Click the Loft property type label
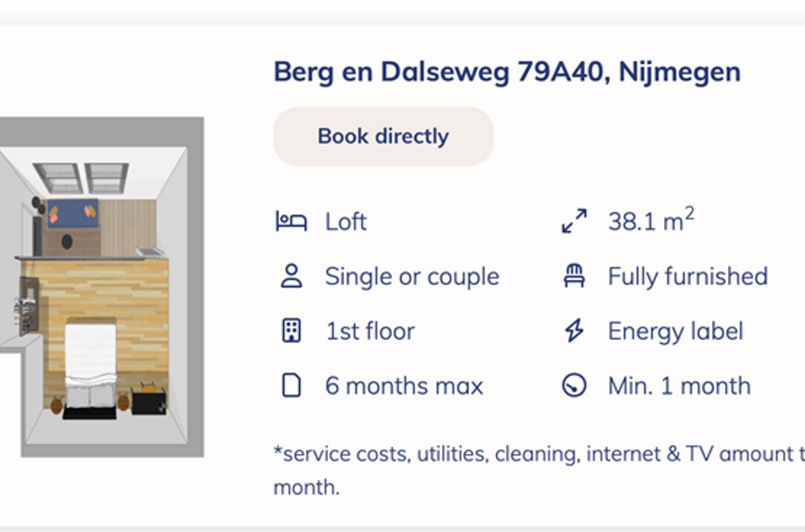The width and height of the screenshot is (805, 532). click(346, 222)
